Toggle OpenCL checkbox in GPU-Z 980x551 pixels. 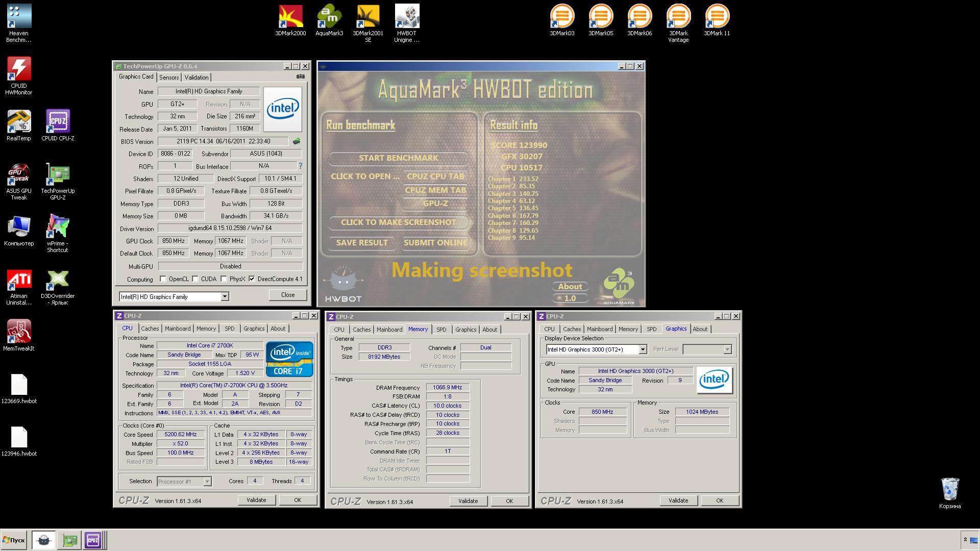pyautogui.click(x=163, y=279)
